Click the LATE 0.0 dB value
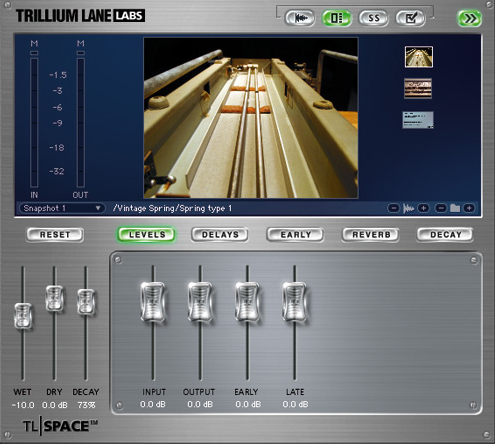Viewport: 495px width, 444px height. pyautogui.click(x=295, y=404)
